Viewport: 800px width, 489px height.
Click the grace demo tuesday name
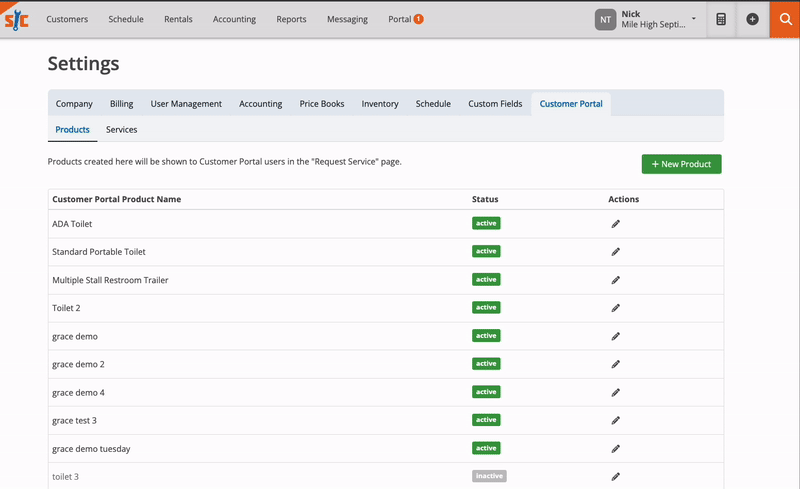click(91, 449)
